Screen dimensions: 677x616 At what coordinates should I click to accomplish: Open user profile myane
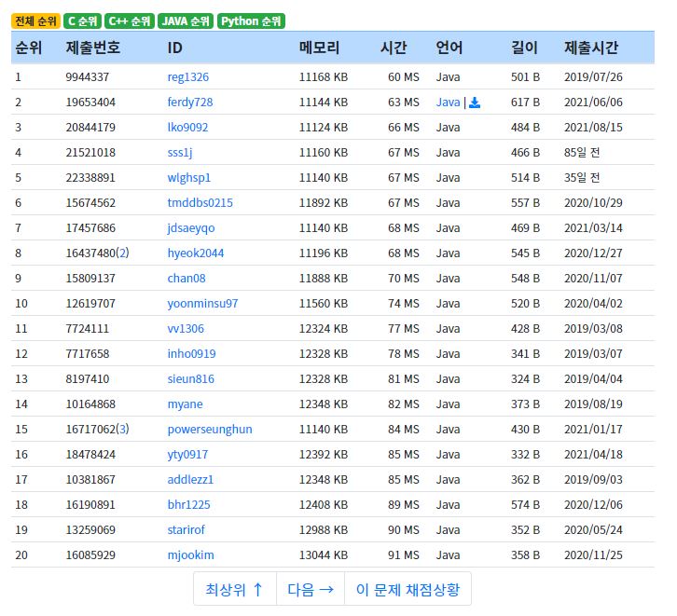[185, 404]
